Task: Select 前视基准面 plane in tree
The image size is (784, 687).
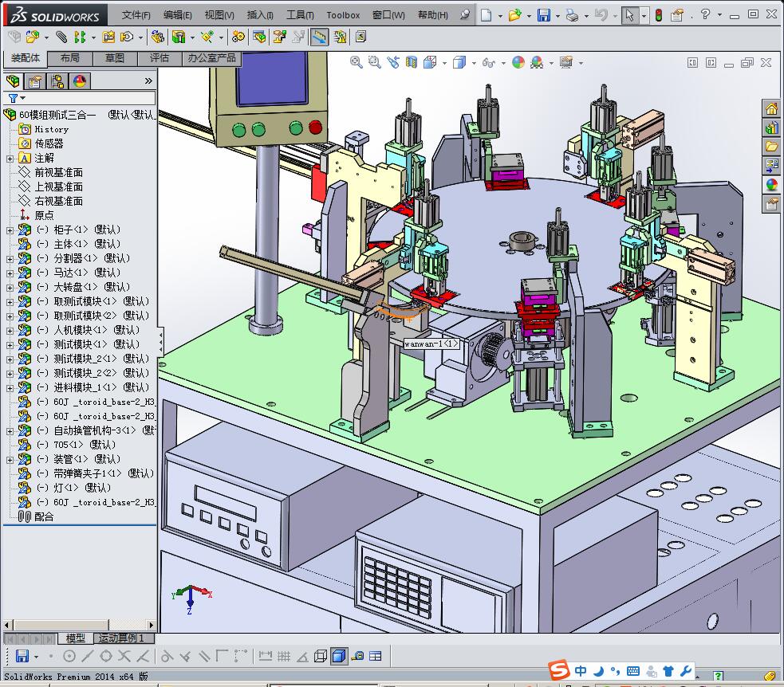Action: tap(58, 172)
